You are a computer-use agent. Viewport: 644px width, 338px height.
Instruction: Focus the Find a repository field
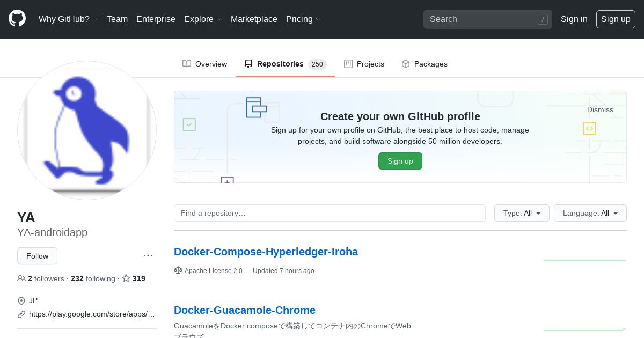point(330,213)
